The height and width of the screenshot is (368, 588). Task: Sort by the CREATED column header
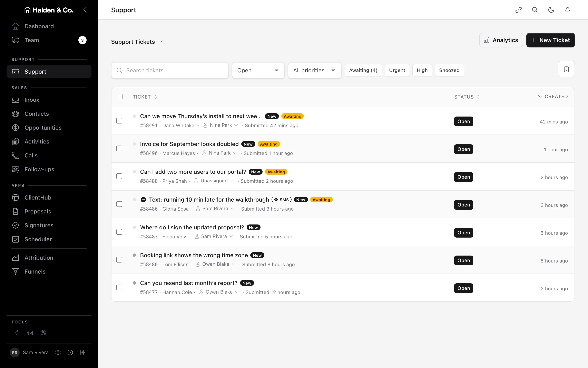click(553, 97)
